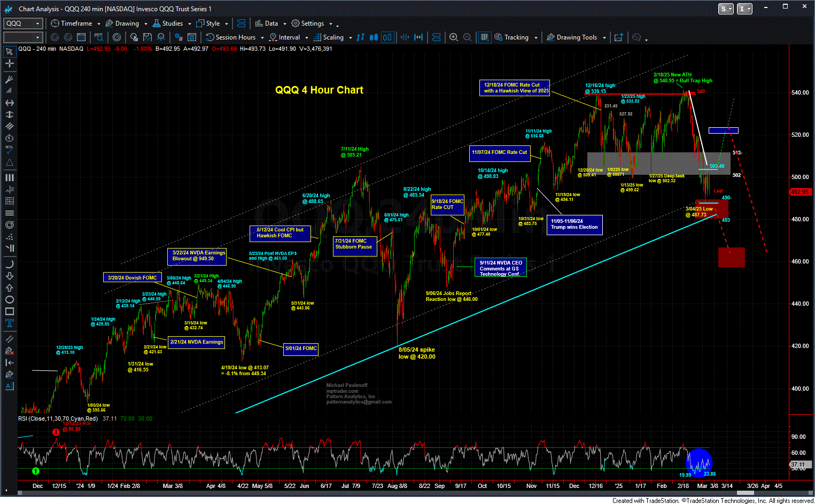Pick the three horizontal lines tool
The image size is (815, 504).
tap(9, 213)
